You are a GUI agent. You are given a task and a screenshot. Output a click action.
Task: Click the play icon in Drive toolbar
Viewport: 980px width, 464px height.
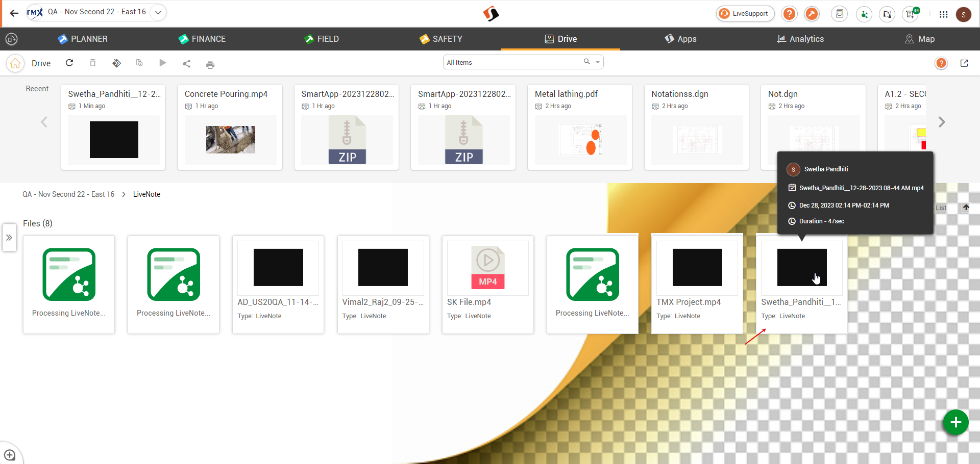[163, 63]
